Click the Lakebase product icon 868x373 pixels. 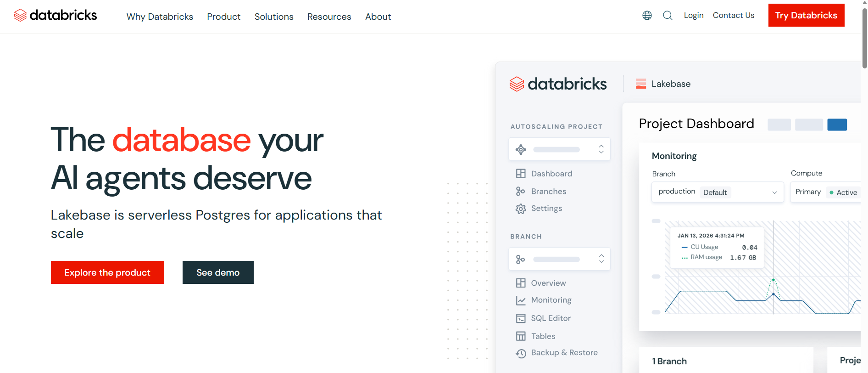tap(641, 84)
